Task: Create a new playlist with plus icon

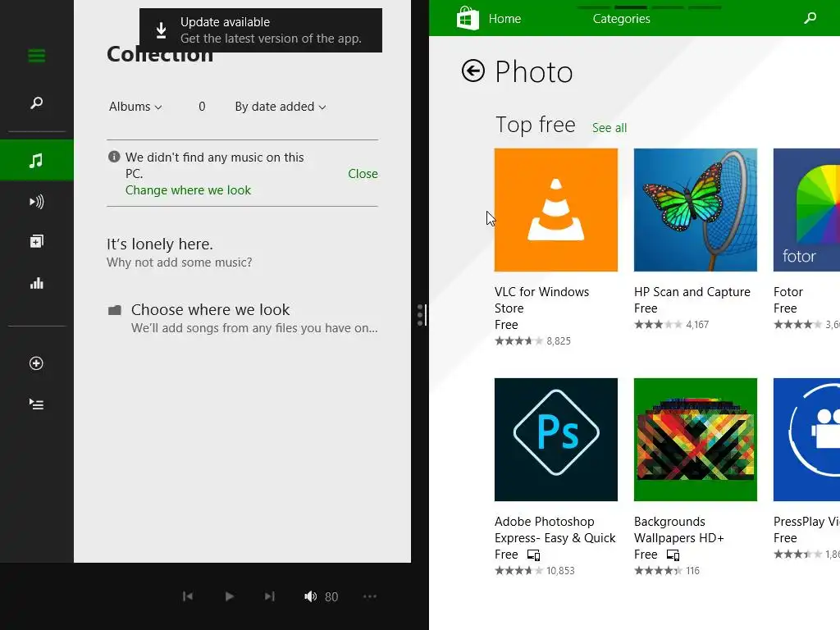Action: (36, 363)
